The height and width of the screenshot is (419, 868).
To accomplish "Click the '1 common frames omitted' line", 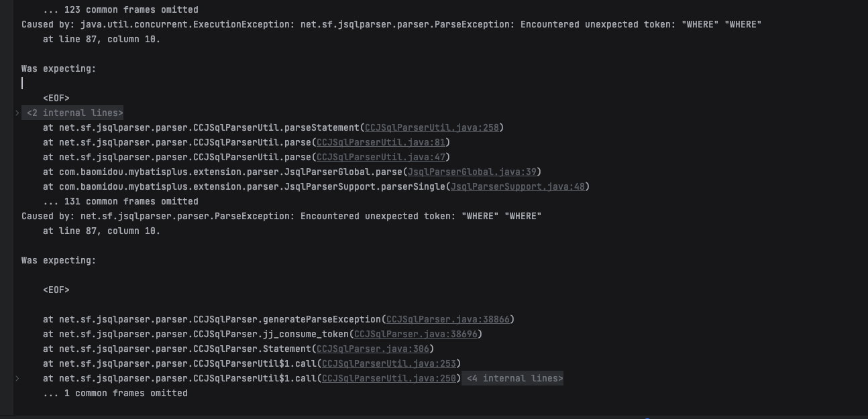I will click(115, 394).
